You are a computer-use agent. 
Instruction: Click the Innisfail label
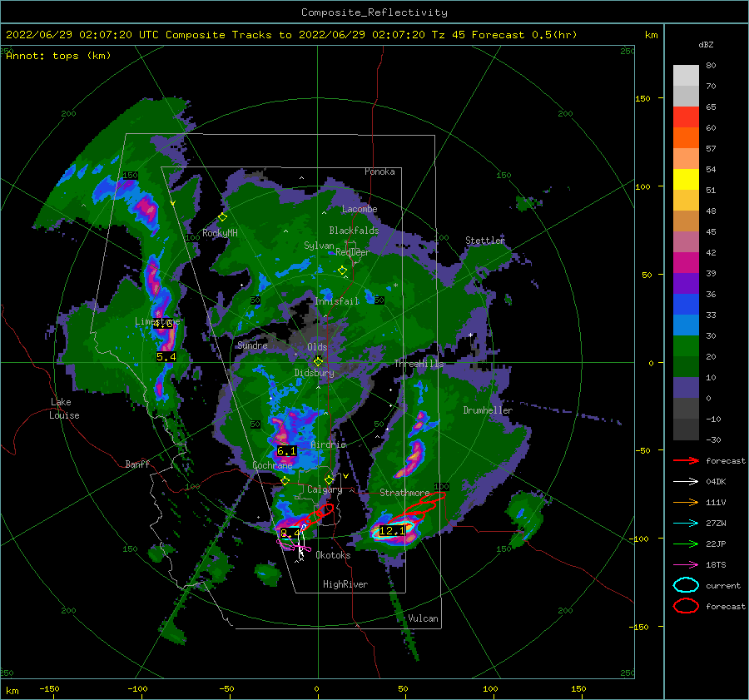[x=336, y=301]
